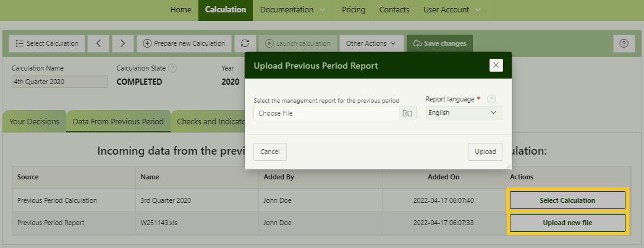644x248 pixels.
Task: Click the file browse icon in dialog
Action: pyautogui.click(x=407, y=113)
